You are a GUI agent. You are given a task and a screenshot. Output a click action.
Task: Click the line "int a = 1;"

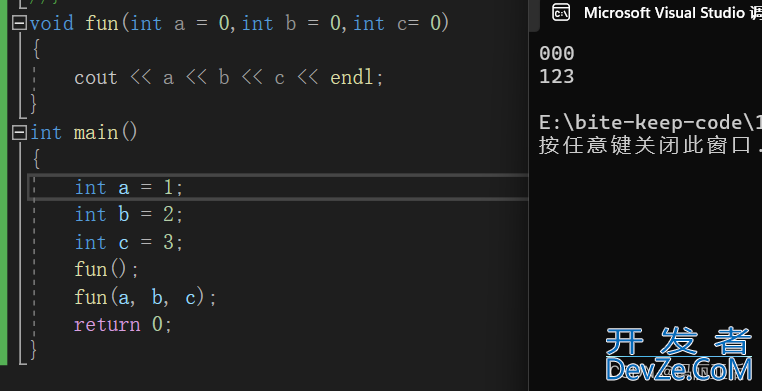tap(129, 187)
